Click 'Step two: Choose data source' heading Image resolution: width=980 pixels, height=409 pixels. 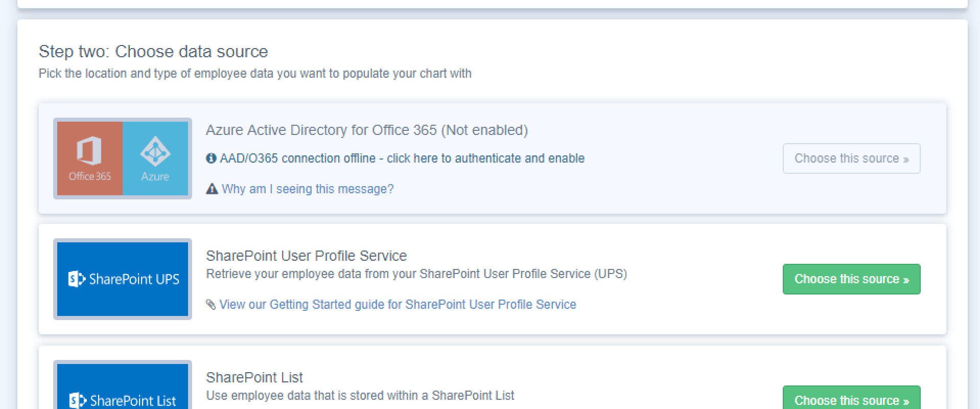point(153,52)
